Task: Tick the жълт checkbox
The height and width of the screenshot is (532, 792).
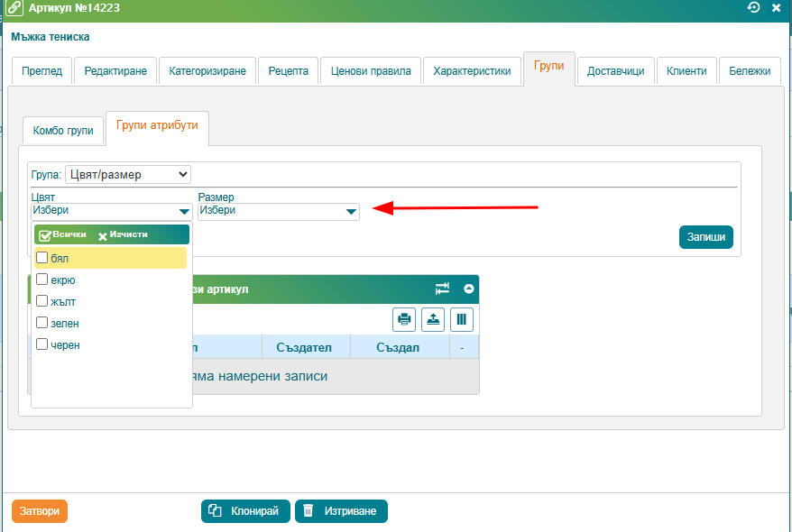Action: 41,301
